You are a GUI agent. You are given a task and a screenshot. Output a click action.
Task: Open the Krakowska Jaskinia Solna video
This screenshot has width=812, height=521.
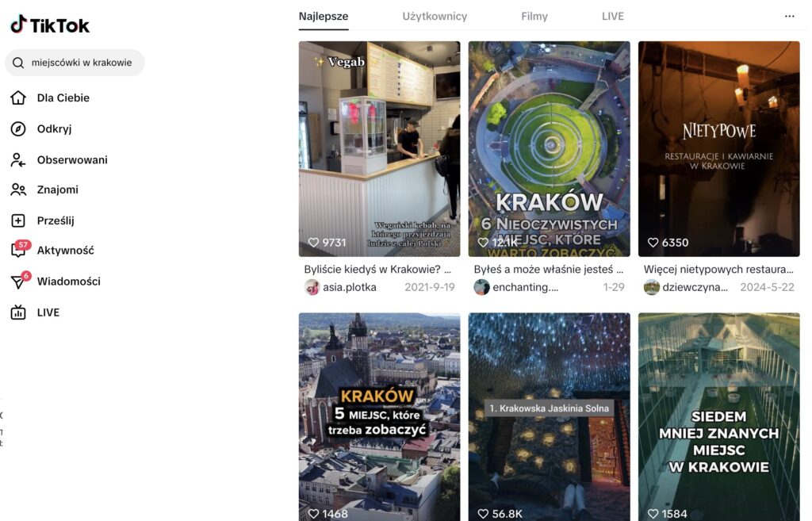point(549,417)
